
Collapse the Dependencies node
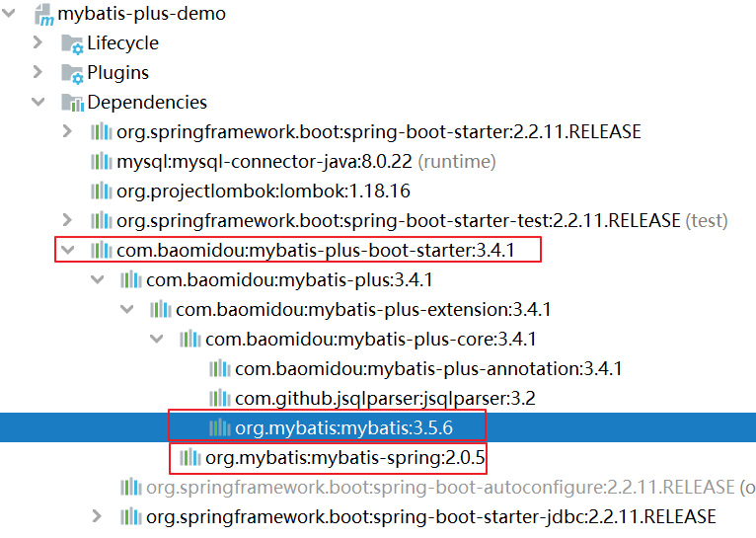[x=38, y=103]
